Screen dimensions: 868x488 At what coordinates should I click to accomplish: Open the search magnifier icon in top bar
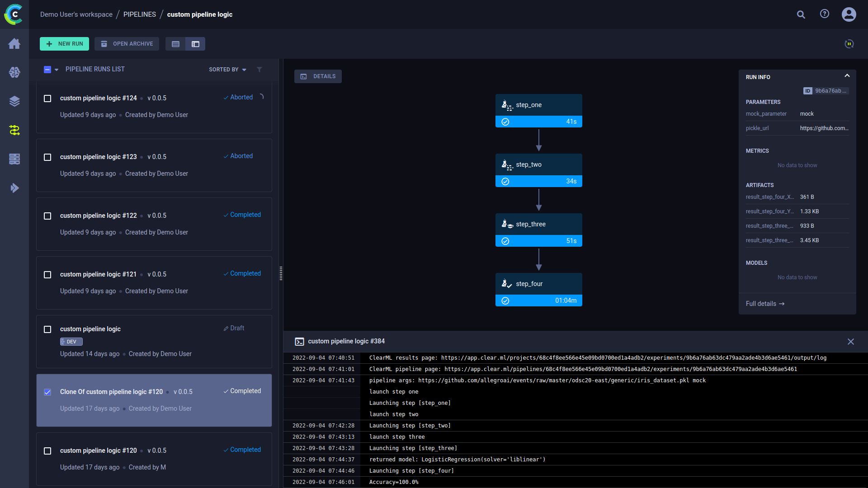coord(801,14)
